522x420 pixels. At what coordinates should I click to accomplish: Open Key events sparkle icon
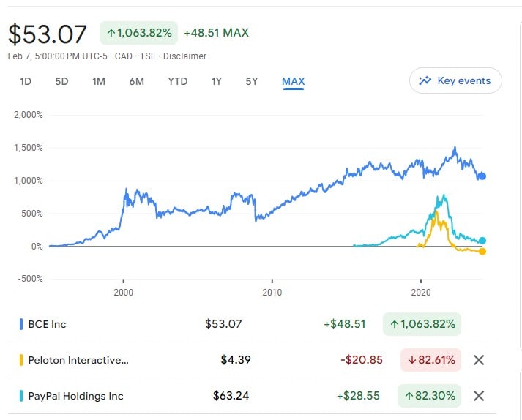pyautogui.click(x=425, y=80)
